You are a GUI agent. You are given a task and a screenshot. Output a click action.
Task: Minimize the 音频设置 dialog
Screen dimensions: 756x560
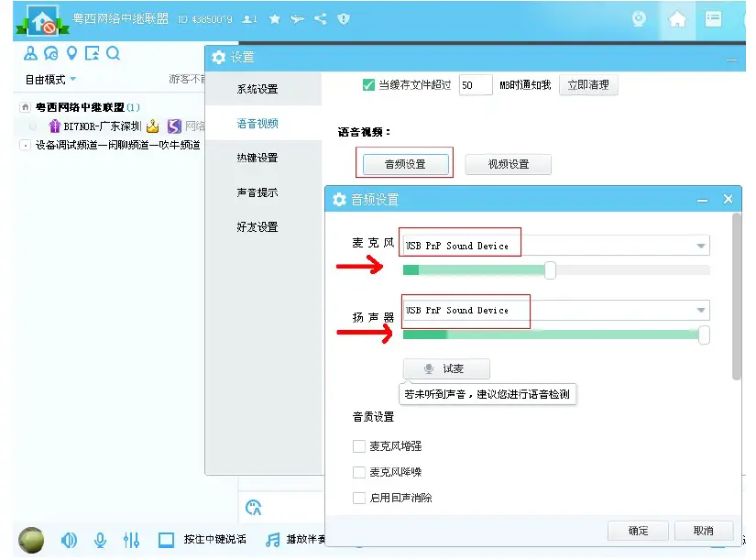pyautogui.click(x=703, y=200)
